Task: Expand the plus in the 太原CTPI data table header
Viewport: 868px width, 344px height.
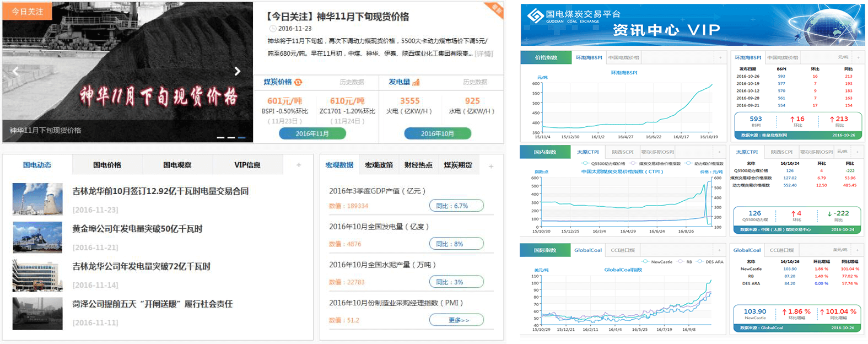Action: click(858, 152)
